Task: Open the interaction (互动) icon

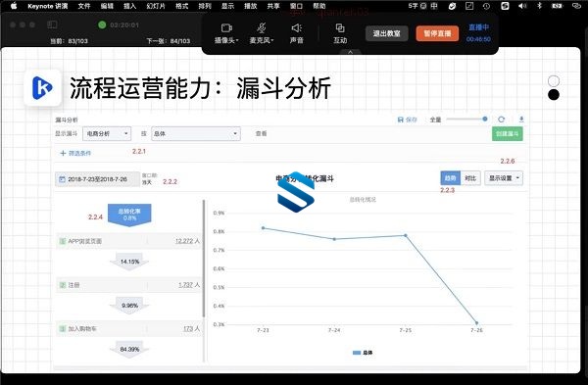Action: click(340, 28)
